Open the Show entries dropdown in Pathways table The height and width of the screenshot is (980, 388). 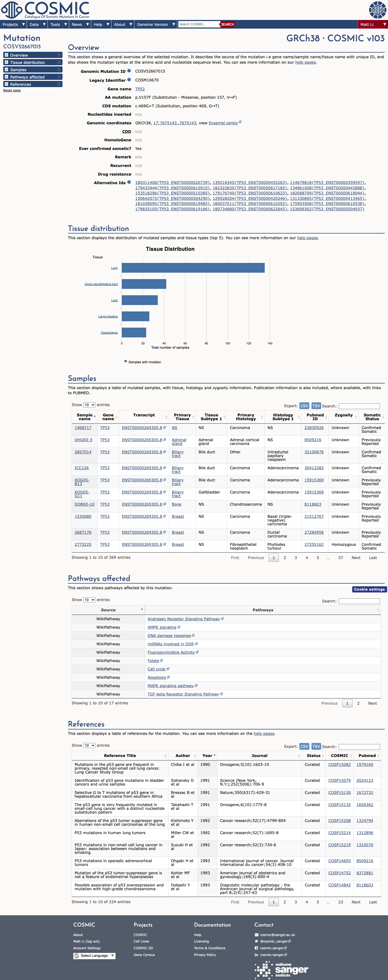point(89,599)
